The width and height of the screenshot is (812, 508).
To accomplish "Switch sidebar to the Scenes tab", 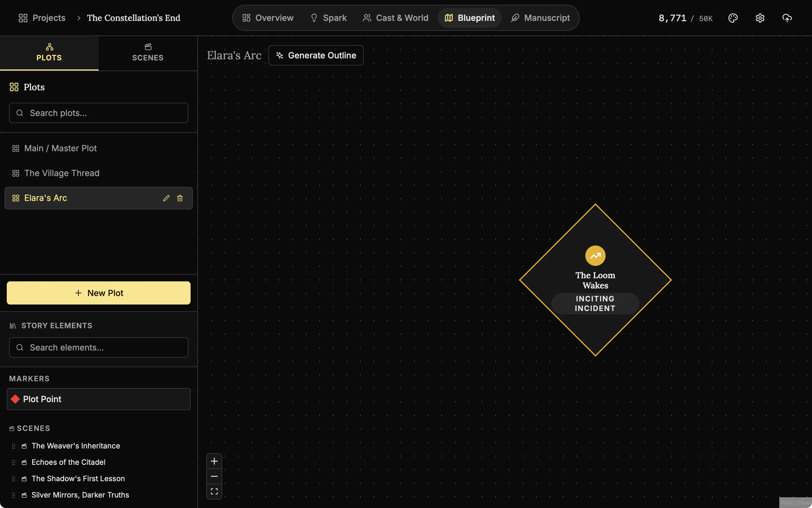I will pyautogui.click(x=148, y=53).
